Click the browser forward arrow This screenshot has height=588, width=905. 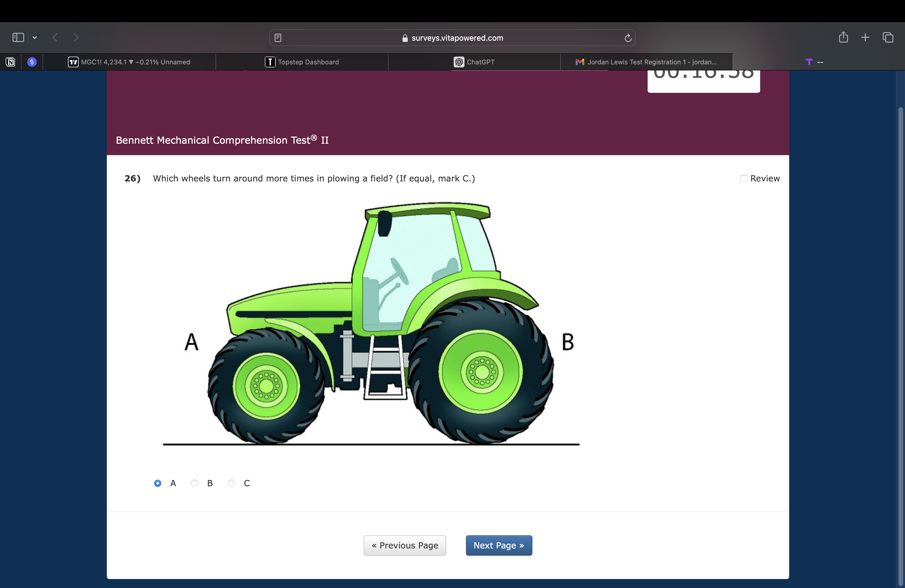(x=76, y=37)
